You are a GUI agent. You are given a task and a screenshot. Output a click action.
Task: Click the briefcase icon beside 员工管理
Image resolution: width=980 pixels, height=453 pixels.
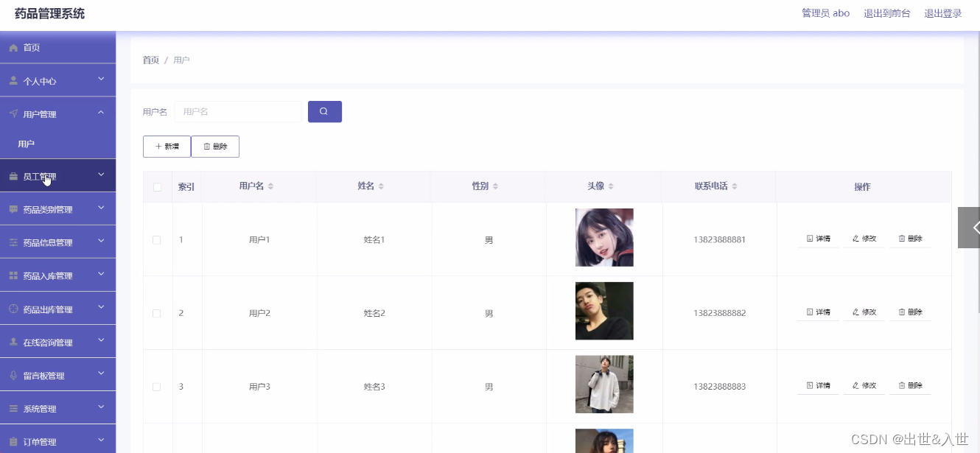coord(13,177)
